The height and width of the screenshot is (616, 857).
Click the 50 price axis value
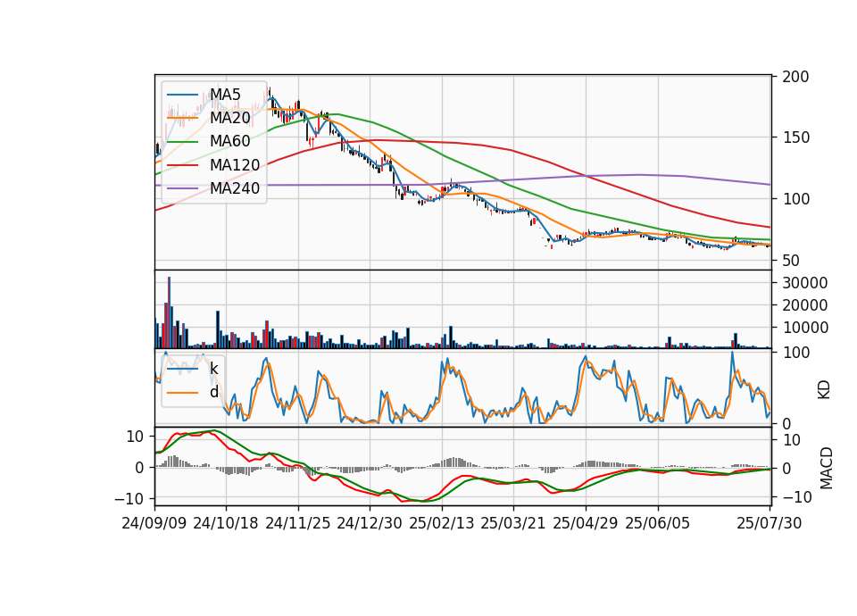(x=791, y=261)
